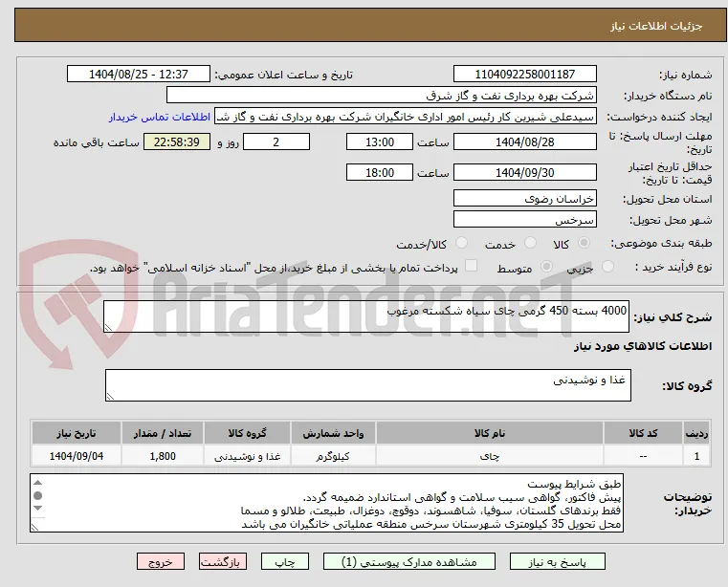Click the request creator field سیدعلی شیرین کار
Screen dimensions: 728x587
click(x=406, y=117)
